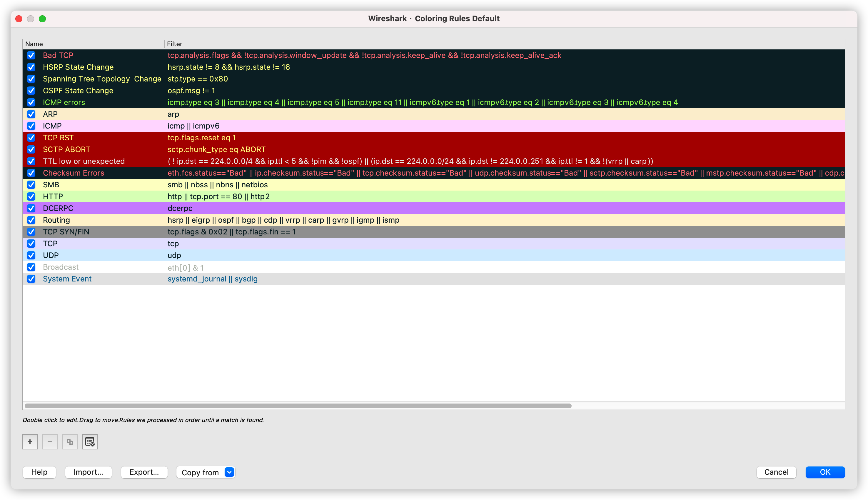The image size is (868, 500).
Task: Select the TCP SYN/FIN rule name
Action: 66,232
